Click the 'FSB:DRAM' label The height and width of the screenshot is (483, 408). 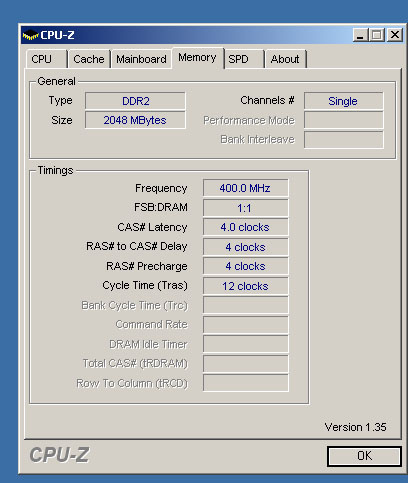pos(161,207)
